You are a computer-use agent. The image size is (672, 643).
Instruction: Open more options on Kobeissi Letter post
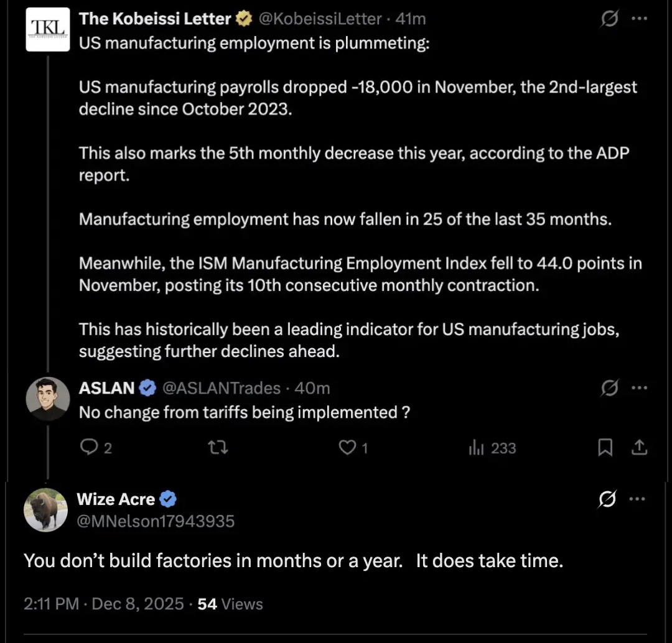pos(639,19)
